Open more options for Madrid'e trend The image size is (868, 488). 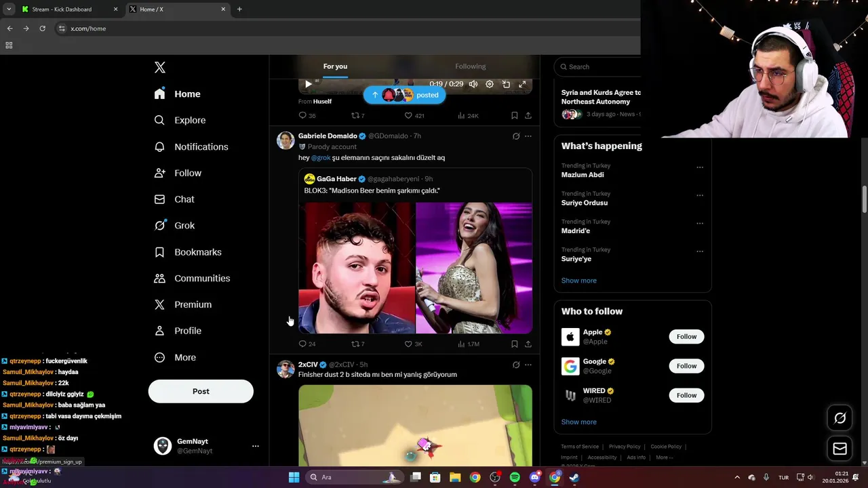click(700, 223)
